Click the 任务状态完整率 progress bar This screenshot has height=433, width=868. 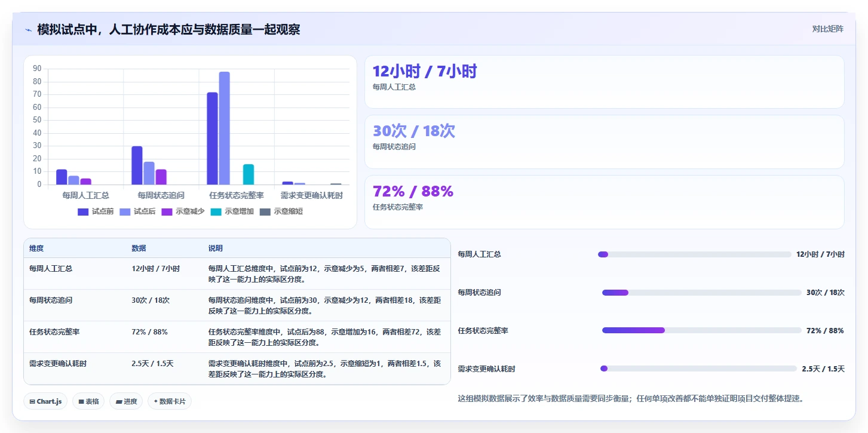701,330
